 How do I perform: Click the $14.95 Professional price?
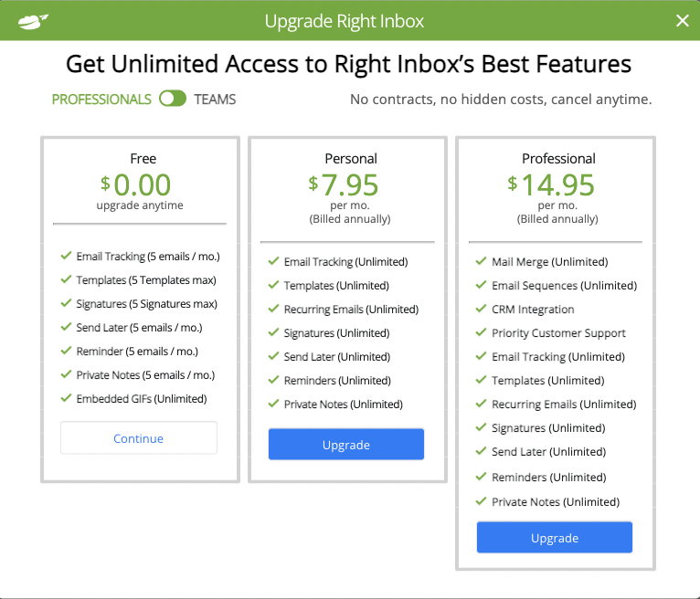tap(551, 185)
